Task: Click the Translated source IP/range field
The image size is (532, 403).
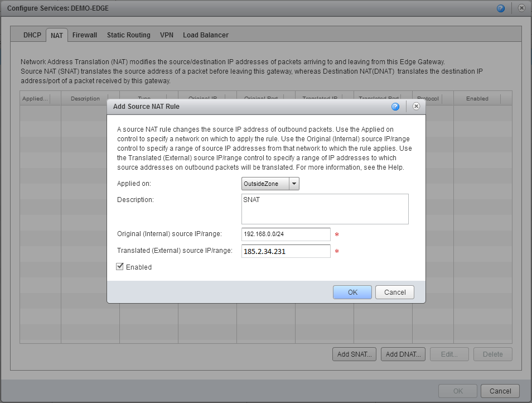Action: pos(286,251)
